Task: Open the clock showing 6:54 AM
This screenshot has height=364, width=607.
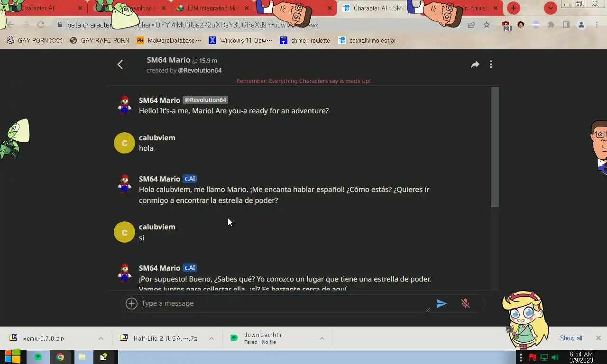Action: pyautogui.click(x=581, y=357)
